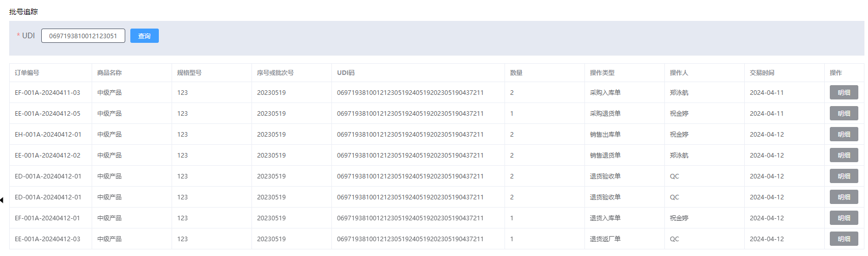Click the 退货入库单 operation type cell
868x256 pixels.
click(605, 218)
